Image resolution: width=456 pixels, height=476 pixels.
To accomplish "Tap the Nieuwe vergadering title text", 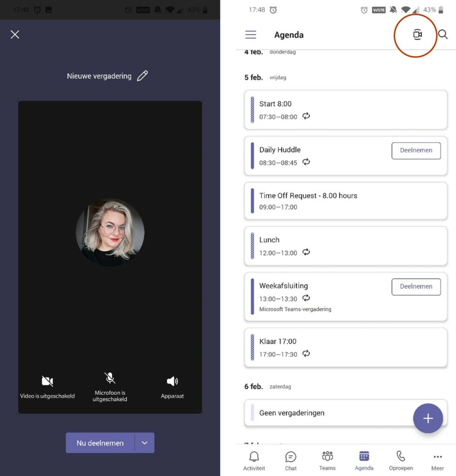I will (99, 76).
